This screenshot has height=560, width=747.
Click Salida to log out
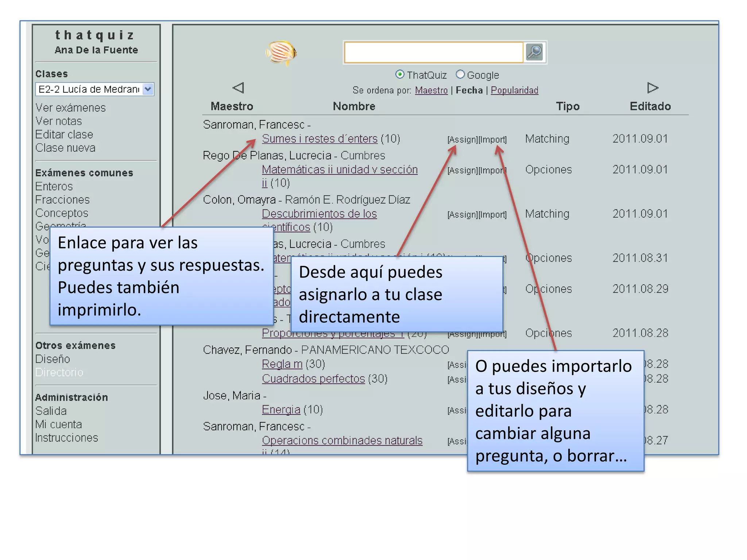(51, 411)
